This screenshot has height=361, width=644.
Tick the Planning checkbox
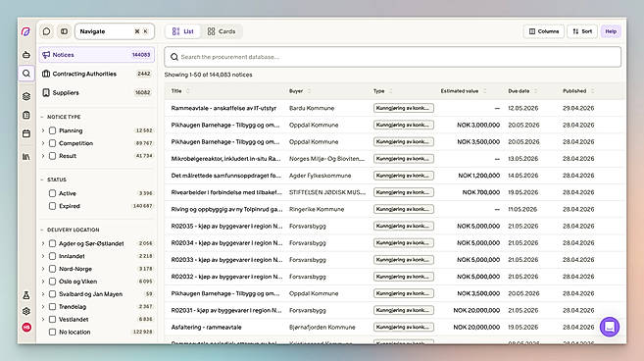[x=52, y=130]
